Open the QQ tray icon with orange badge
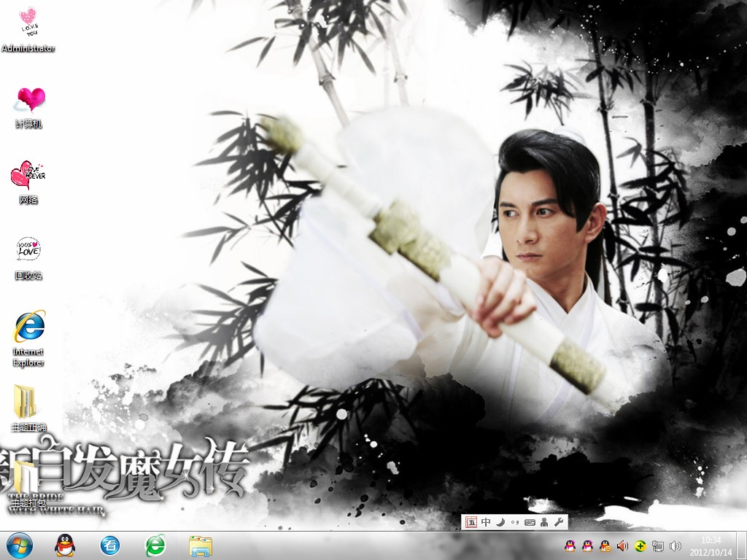 click(605, 545)
